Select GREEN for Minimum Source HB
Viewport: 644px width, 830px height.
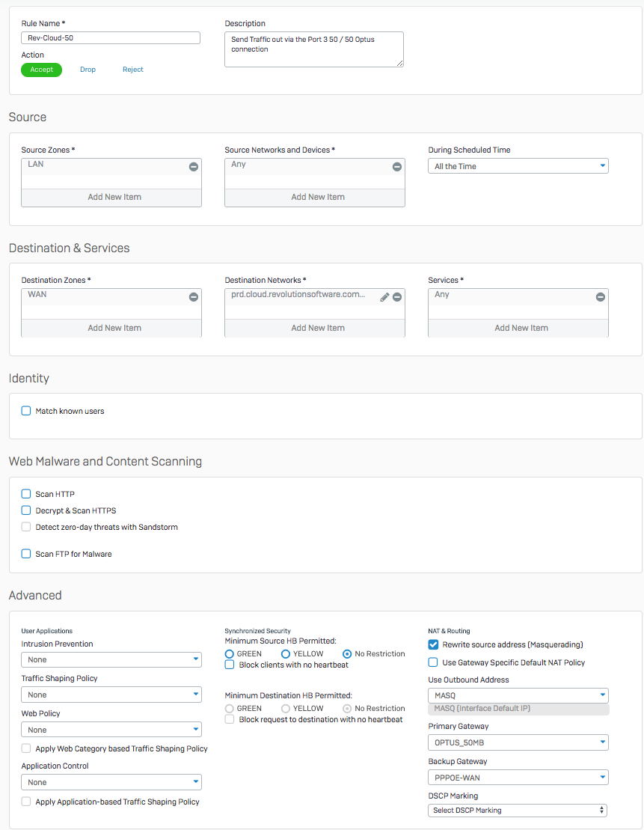pos(230,654)
